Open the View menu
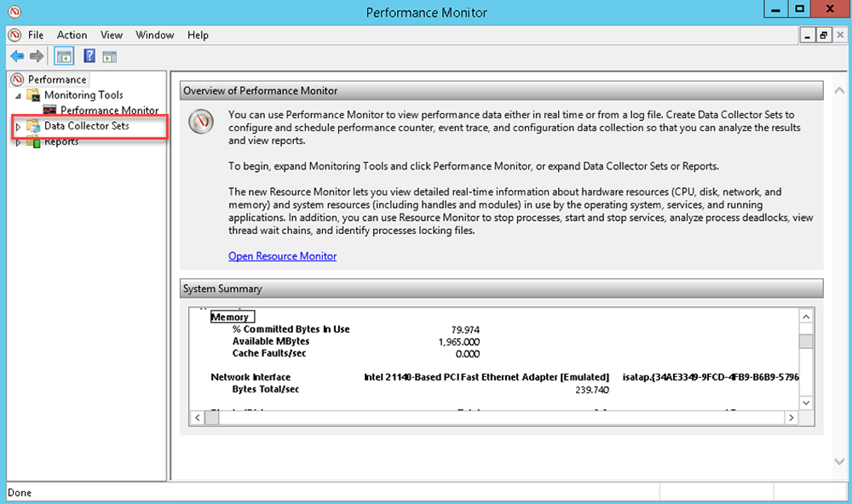852x504 pixels. click(x=112, y=35)
